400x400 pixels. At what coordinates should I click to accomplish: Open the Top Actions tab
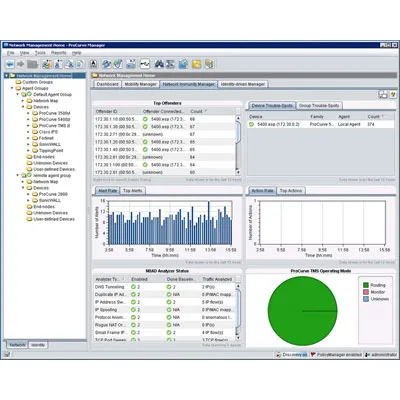coord(291,191)
